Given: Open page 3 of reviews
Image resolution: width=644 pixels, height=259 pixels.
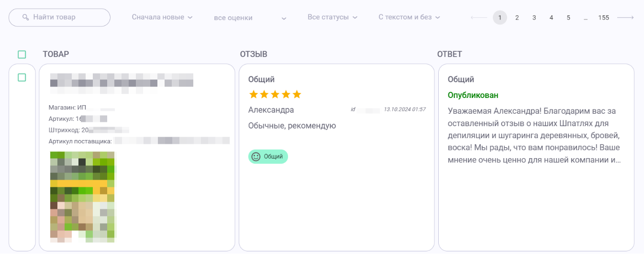Looking at the screenshot, I should (534, 18).
